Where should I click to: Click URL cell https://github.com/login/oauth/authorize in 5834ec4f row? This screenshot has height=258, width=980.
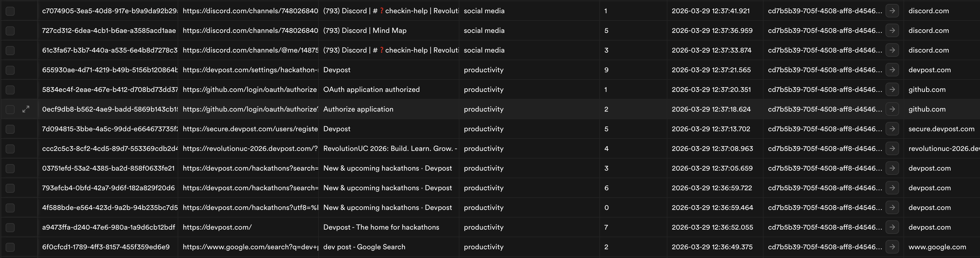pyautogui.click(x=248, y=89)
